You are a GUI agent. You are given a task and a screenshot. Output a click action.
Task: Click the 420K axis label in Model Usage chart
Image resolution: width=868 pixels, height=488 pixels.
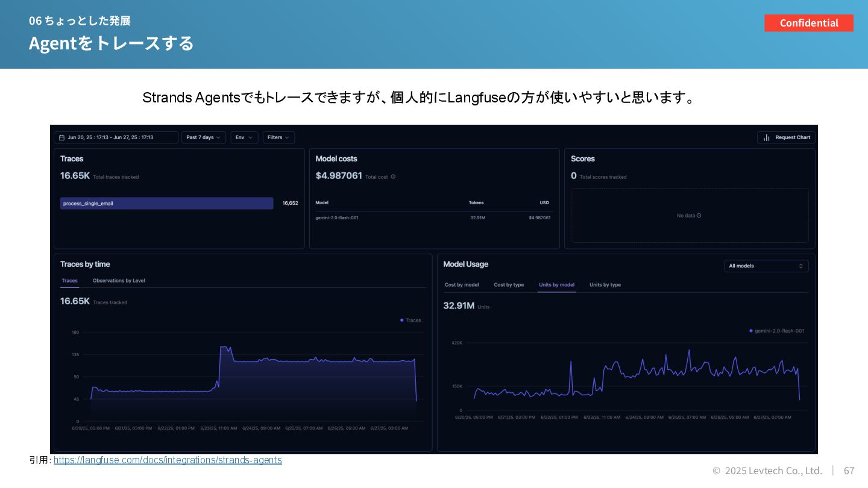pyautogui.click(x=457, y=343)
